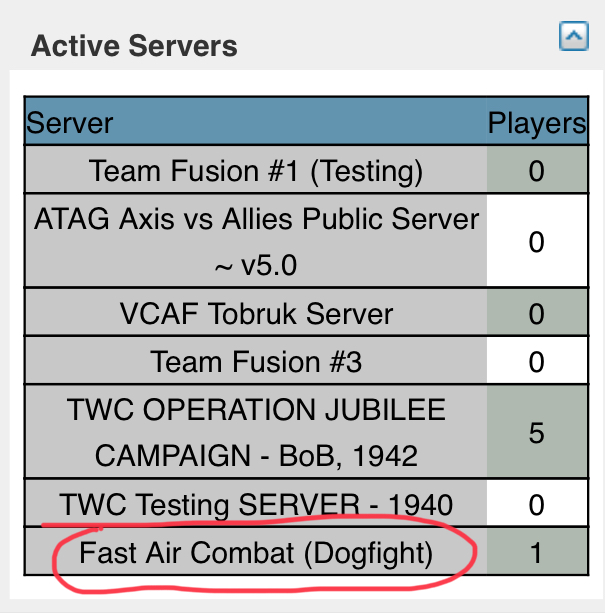Image resolution: width=605 pixels, height=613 pixels.
Task: Open ATAG Axis vs Allies Public Server
Action: (256, 241)
